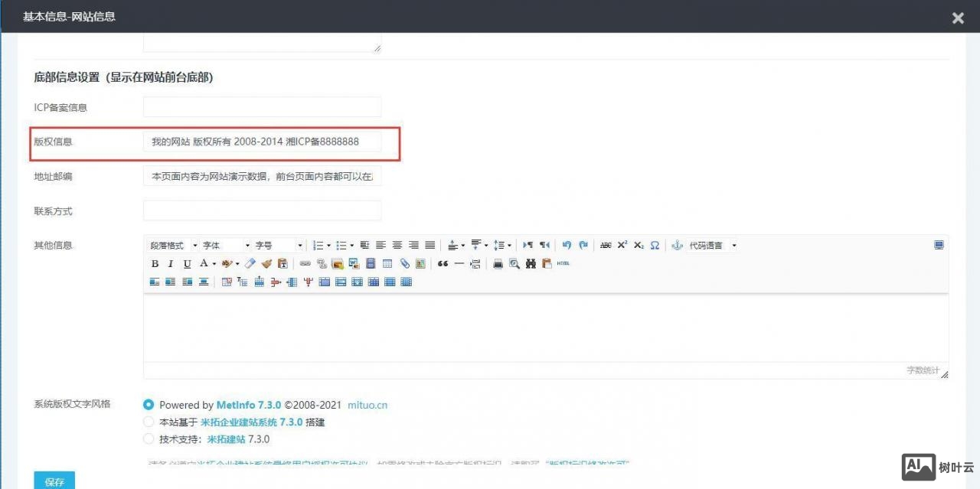Image resolution: width=980 pixels, height=489 pixels.
Task: Insert a special character Ω
Action: coord(655,244)
